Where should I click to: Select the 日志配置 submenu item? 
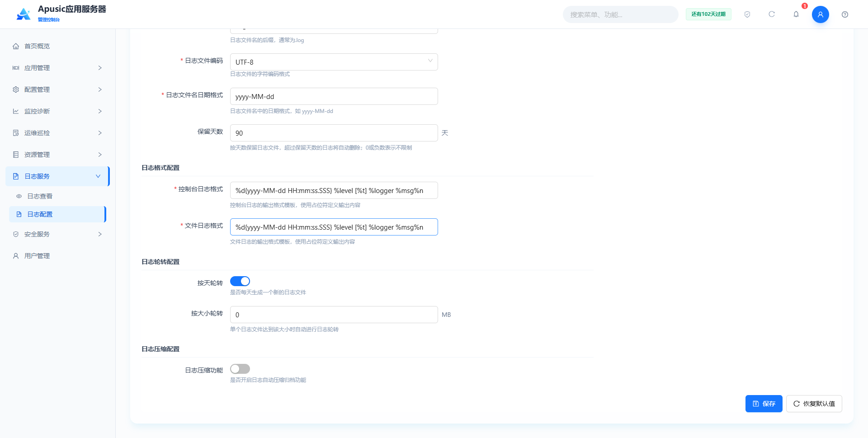(x=57, y=214)
